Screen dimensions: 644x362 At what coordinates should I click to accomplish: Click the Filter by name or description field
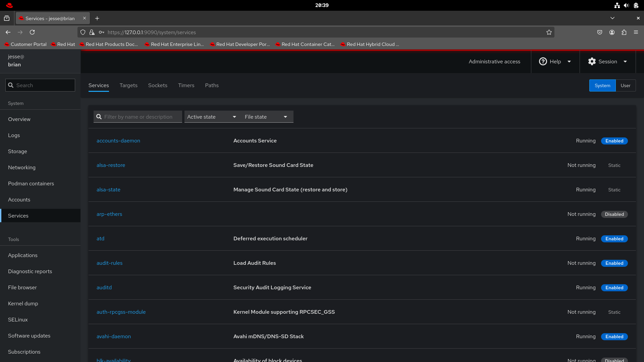pyautogui.click(x=138, y=117)
